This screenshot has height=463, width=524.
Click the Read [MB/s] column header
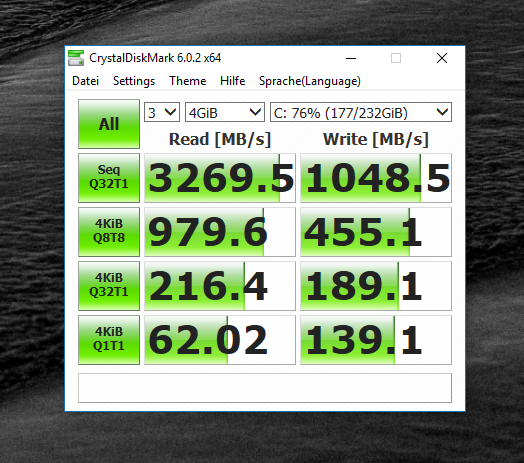(x=220, y=139)
